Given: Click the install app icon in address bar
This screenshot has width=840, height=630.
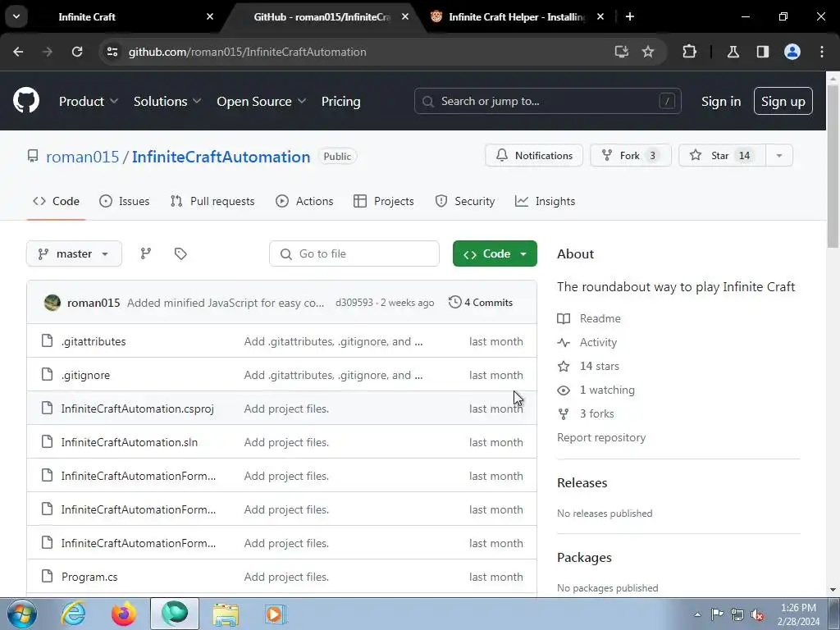Looking at the screenshot, I should 622,52.
